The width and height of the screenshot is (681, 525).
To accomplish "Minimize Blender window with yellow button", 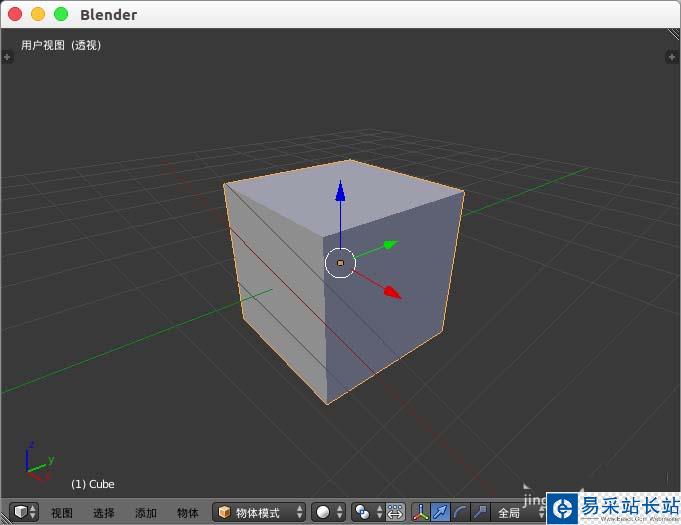I will [x=38, y=14].
